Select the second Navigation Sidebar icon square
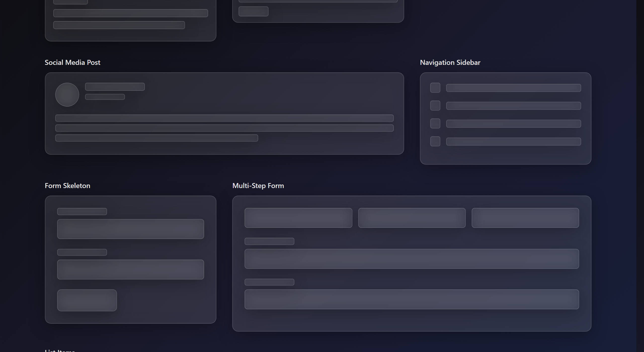 point(435,106)
